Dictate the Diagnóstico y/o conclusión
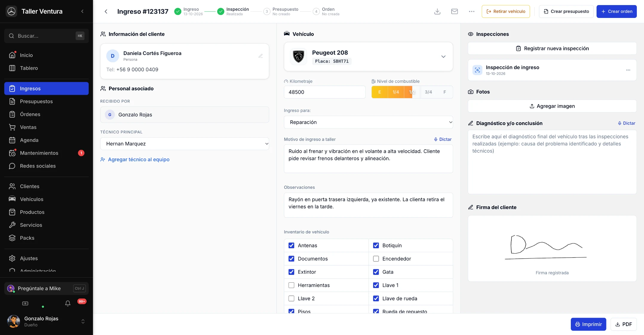 626,123
